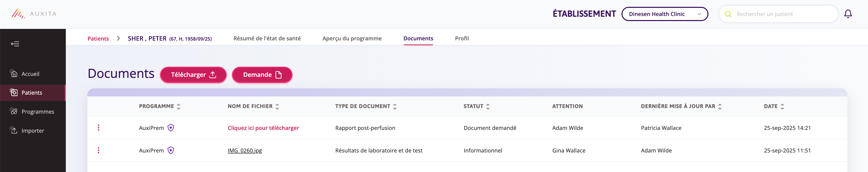The height and width of the screenshot is (172, 868).
Task: Click the 'Informationnel' status
Action: 483,150
